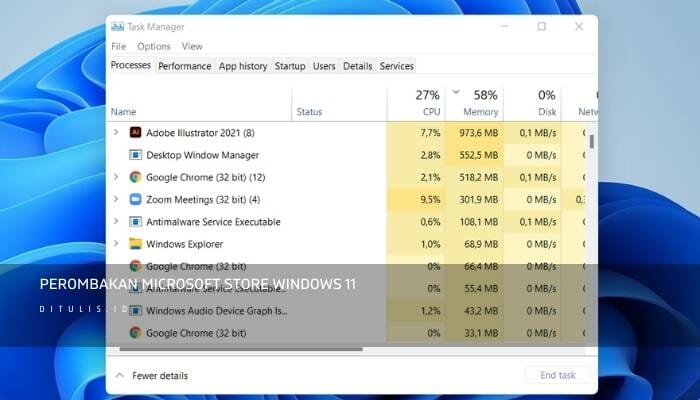Screen dimensions: 700x400
Task: Click the 7,7% CPU value
Action: pyautogui.click(x=430, y=133)
